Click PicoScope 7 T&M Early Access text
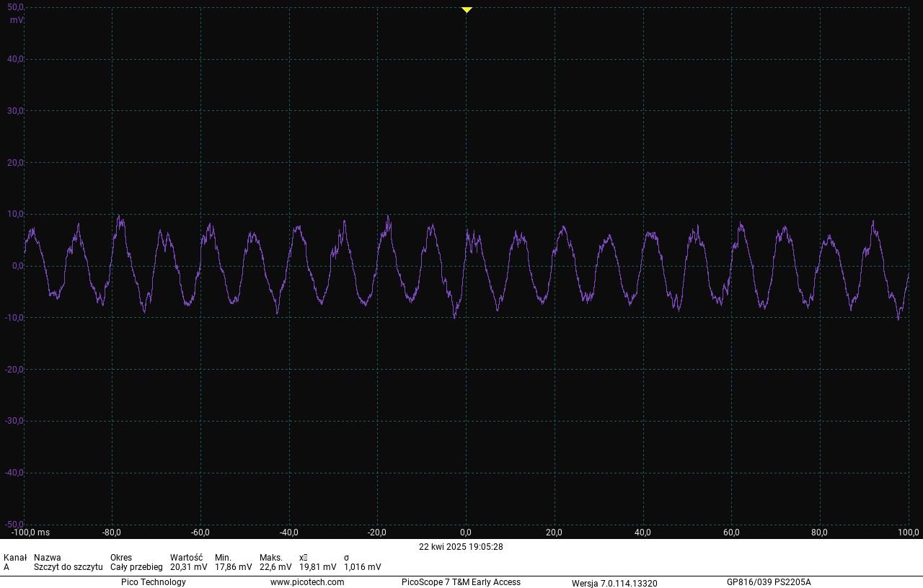The width and height of the screenshot is (923, 588). 461,582
